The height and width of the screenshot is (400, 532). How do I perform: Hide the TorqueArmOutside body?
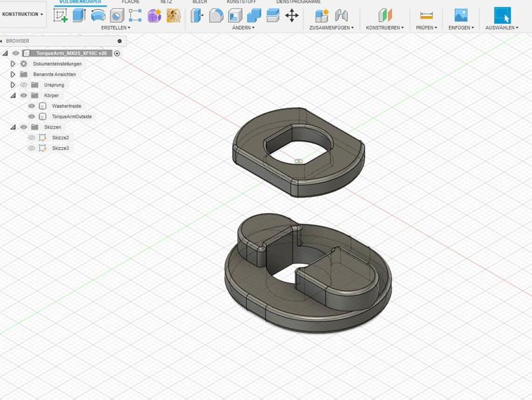click(31, 116)
